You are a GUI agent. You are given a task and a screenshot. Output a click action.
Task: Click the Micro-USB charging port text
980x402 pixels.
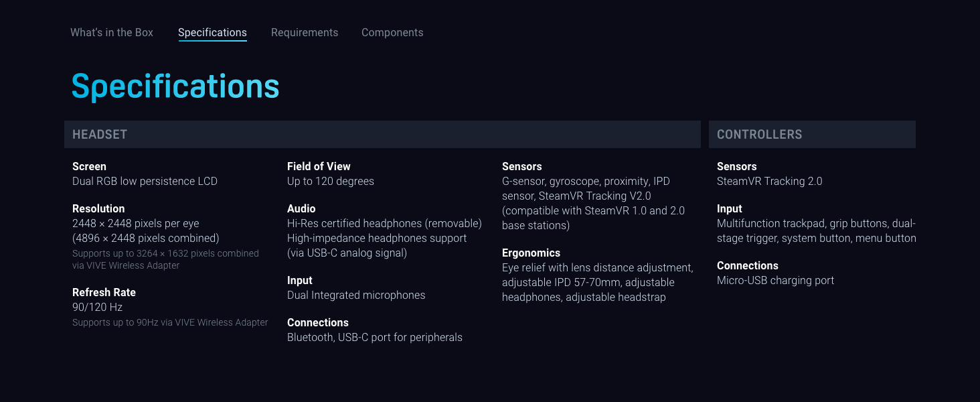pos(775,280)
